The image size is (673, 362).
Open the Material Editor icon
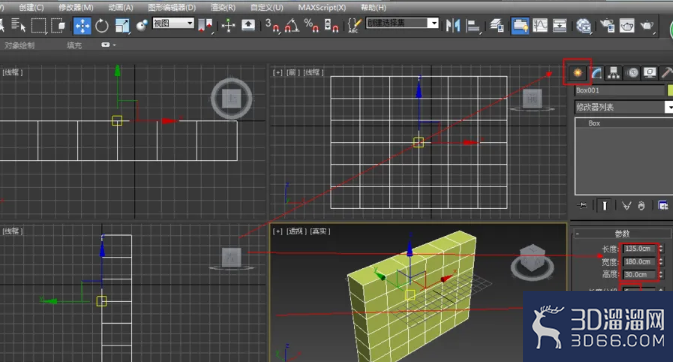[x=583, y=26]
